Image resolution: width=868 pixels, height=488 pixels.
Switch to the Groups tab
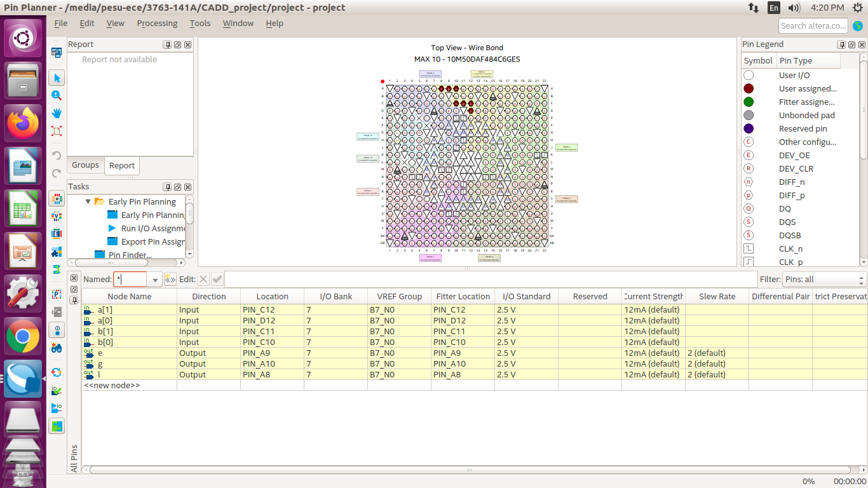click(x=85, y=165)
